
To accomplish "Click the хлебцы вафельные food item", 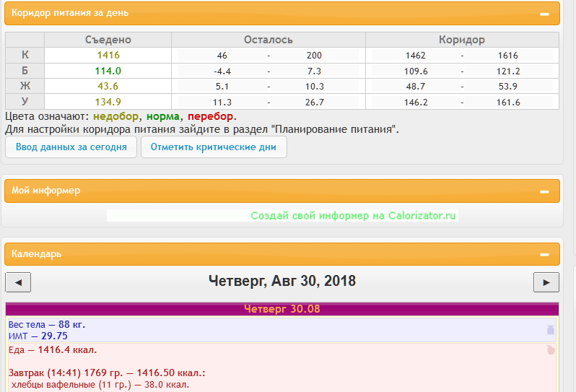I will pyautogui.click(x=98, y=385).
